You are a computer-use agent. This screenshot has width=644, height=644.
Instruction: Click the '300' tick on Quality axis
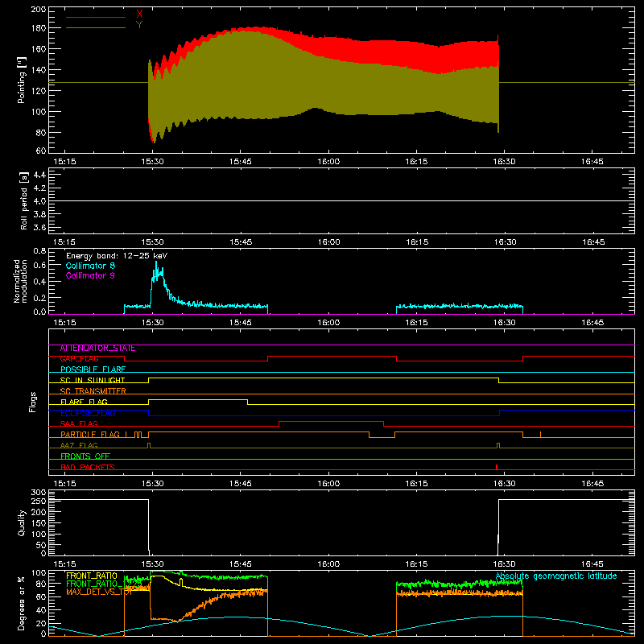[38, 493]
